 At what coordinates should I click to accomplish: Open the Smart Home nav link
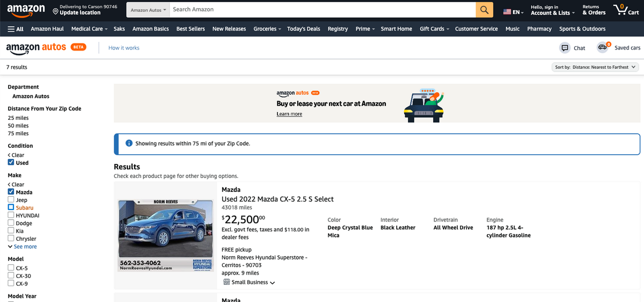pyautogui.click(x=397, y=29)
